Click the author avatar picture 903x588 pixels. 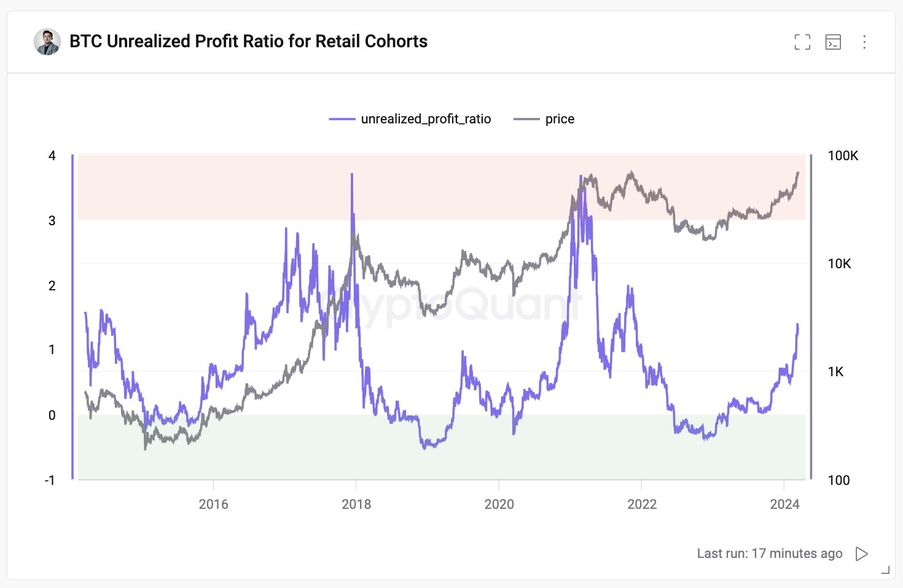(47, 42)
